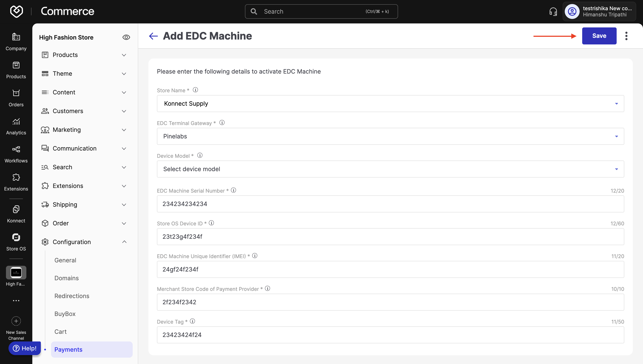Viewport: 643px width, 364px height.
Task: Select Domains under Configuration
Action: 67,278
